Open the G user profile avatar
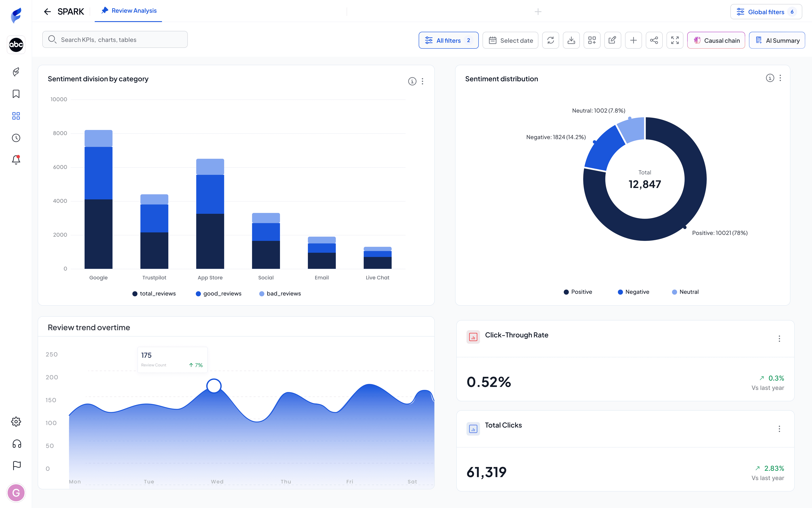The width and height of the screenshot is (812, 508). (x=16, y=493)
